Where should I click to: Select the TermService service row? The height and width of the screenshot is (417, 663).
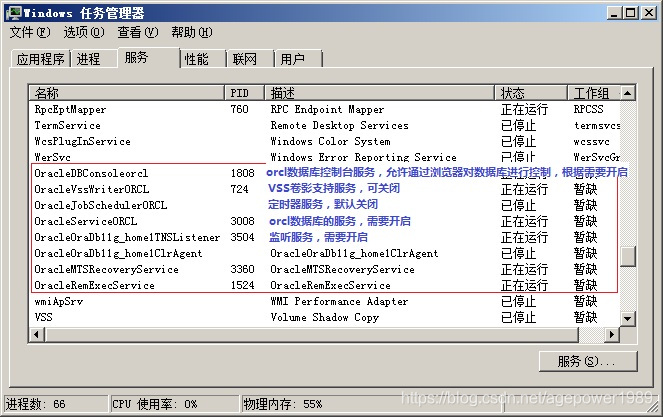[x=324, y=125]
